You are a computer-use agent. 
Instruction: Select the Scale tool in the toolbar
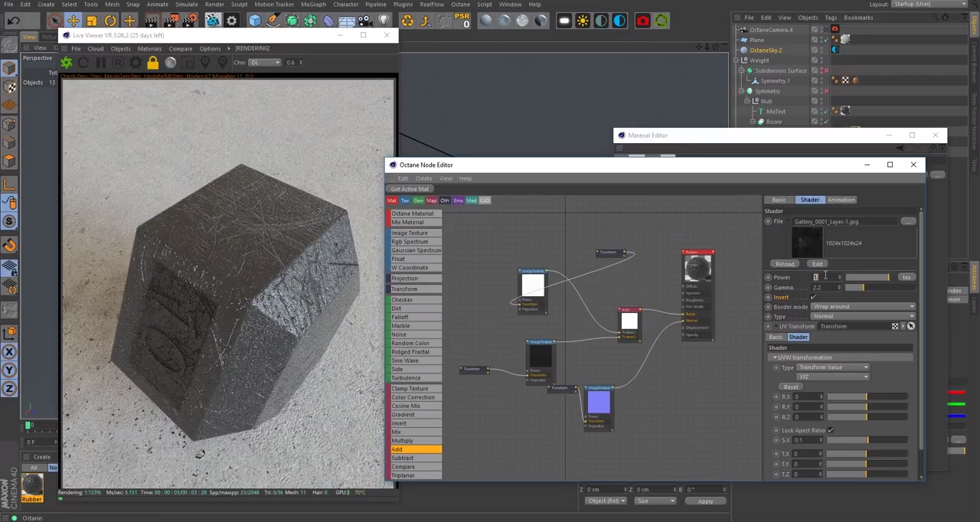(x=90, y=21)
